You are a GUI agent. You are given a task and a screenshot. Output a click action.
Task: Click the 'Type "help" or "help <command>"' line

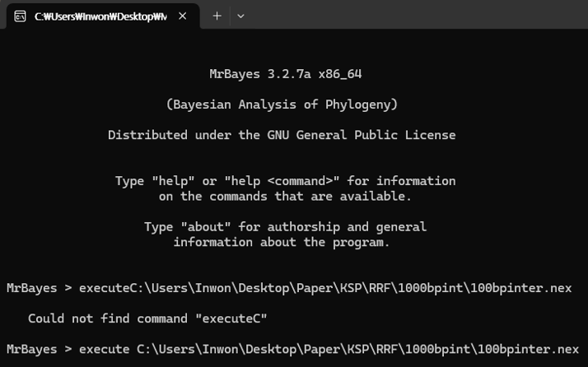pos(286,181)
